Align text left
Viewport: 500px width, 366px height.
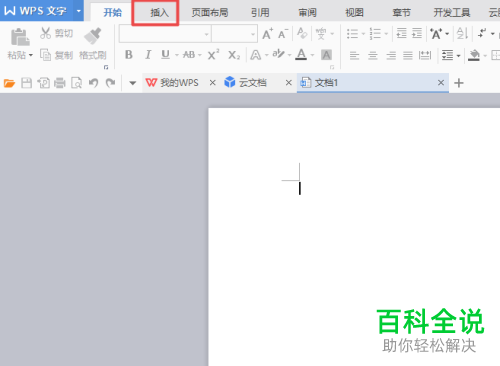click(354, 55)
